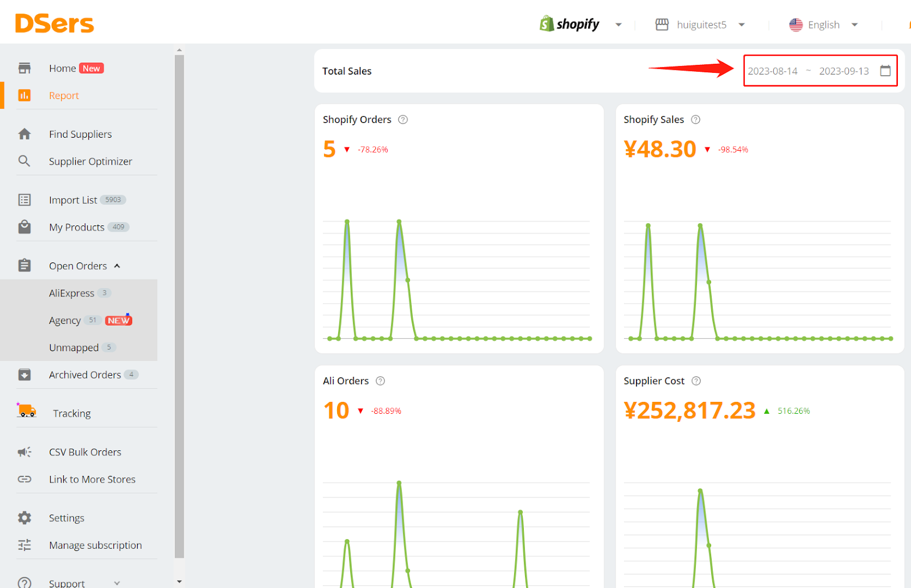Go to My Products
Screen dimensions: 911x588
click(76, 227)
